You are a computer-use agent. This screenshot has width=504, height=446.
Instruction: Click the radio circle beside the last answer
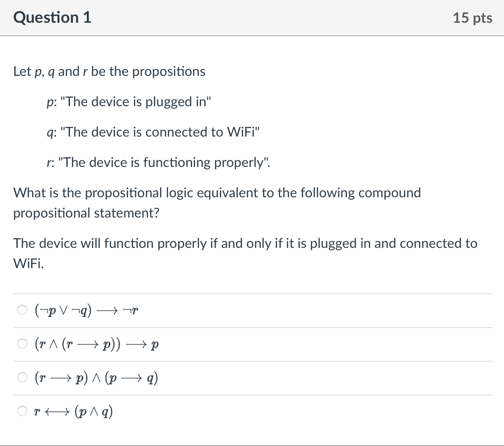[x=22, y=411]
